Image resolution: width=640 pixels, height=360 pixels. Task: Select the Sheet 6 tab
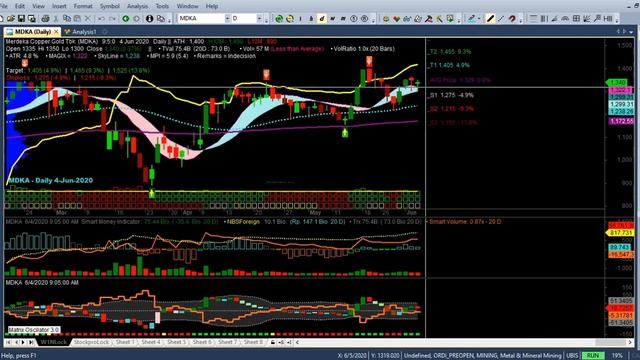(202, 342)
